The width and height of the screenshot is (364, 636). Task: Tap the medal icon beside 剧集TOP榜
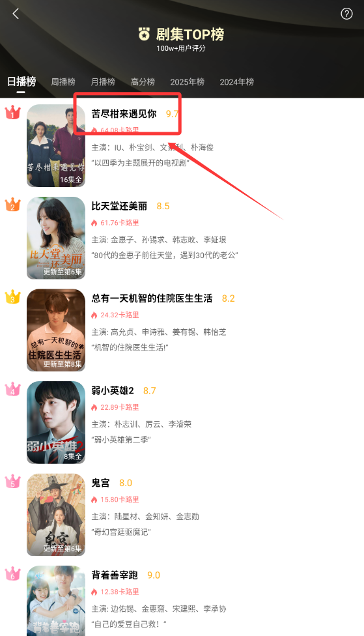pos(144,35)
